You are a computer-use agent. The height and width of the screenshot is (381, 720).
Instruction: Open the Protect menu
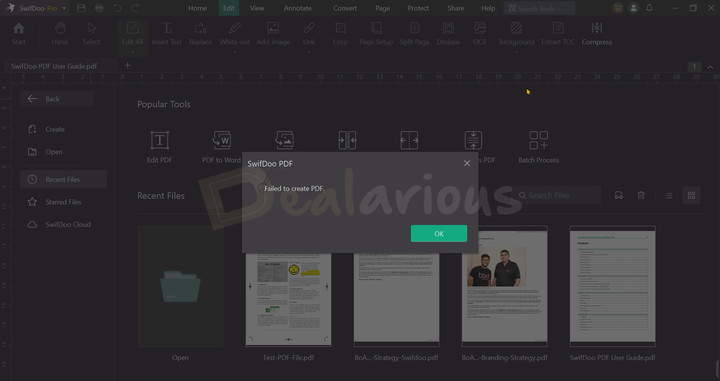[x=418, y=8]
